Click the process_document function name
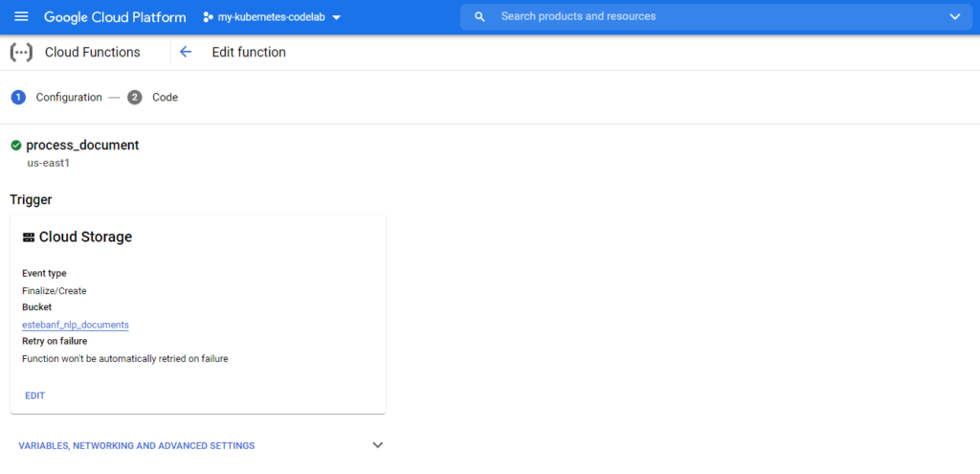 (x=82, y=146)
